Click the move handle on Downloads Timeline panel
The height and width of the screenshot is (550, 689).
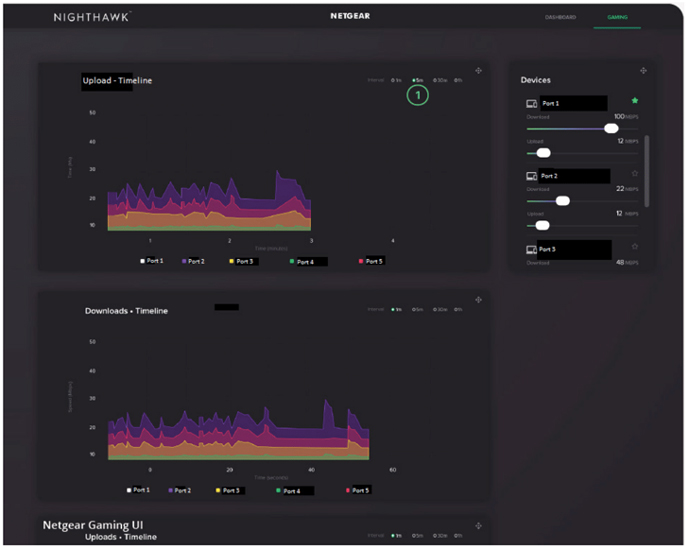tap(479, 300)
